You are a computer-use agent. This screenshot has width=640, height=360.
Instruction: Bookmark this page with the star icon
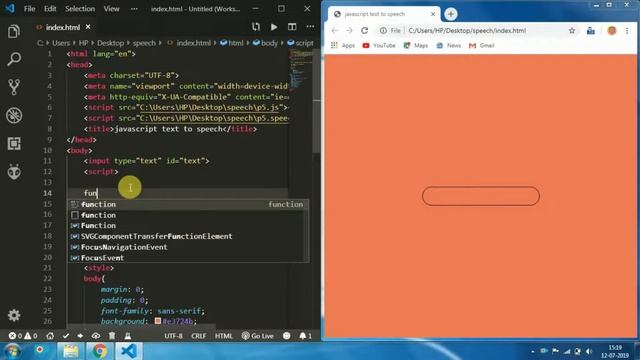pyautogui.click(x=571, y=31)
